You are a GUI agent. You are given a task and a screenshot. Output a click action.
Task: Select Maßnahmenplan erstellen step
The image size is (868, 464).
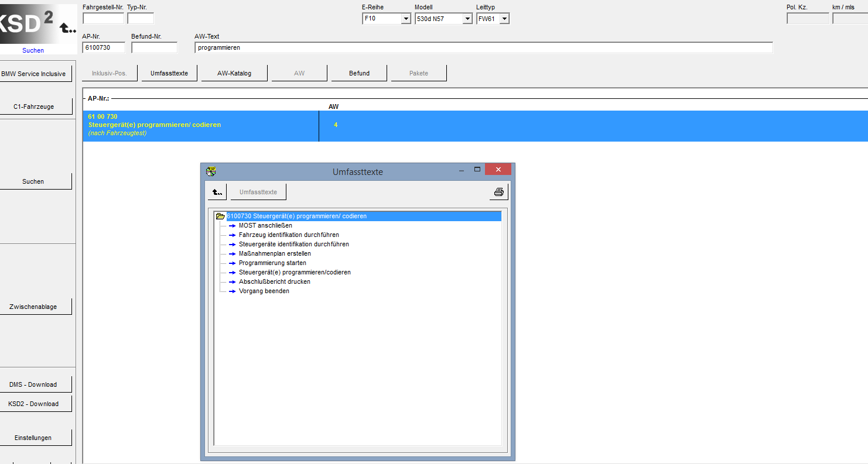(x=275, y=253)
